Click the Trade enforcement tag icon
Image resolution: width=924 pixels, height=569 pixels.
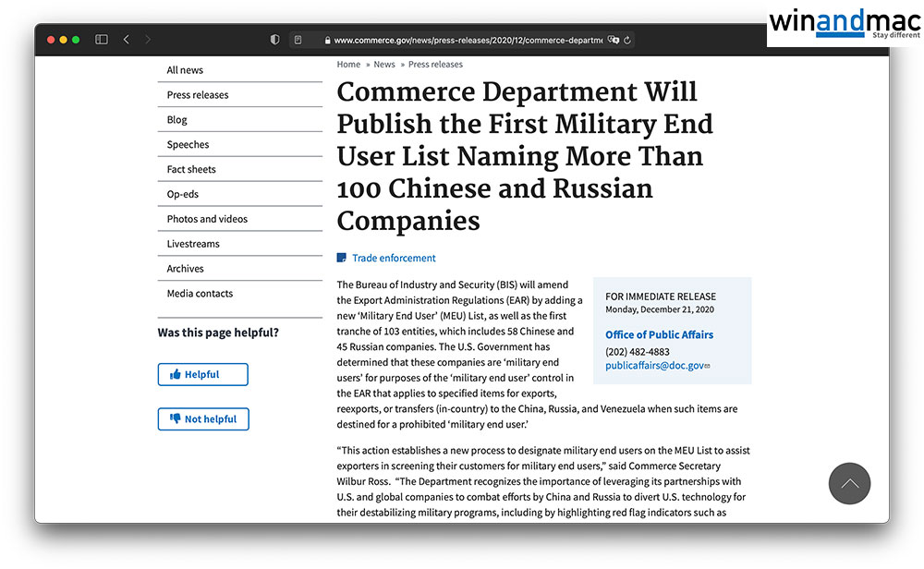(342, 258)
